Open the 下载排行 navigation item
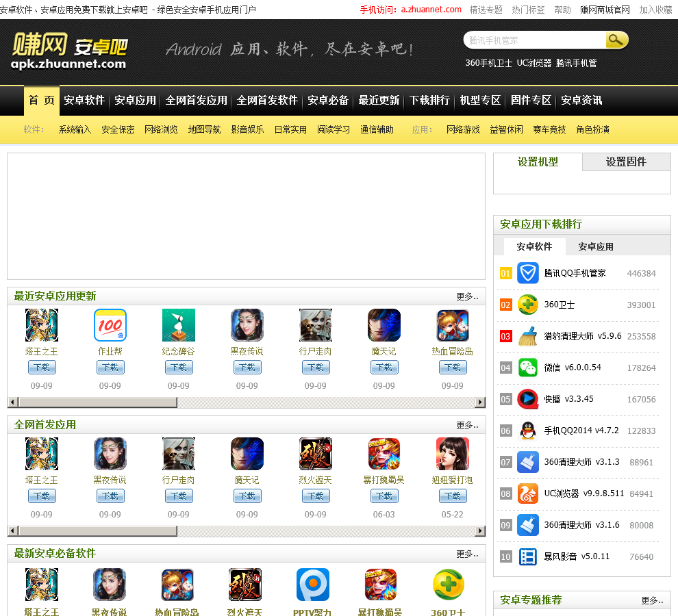 430,101
